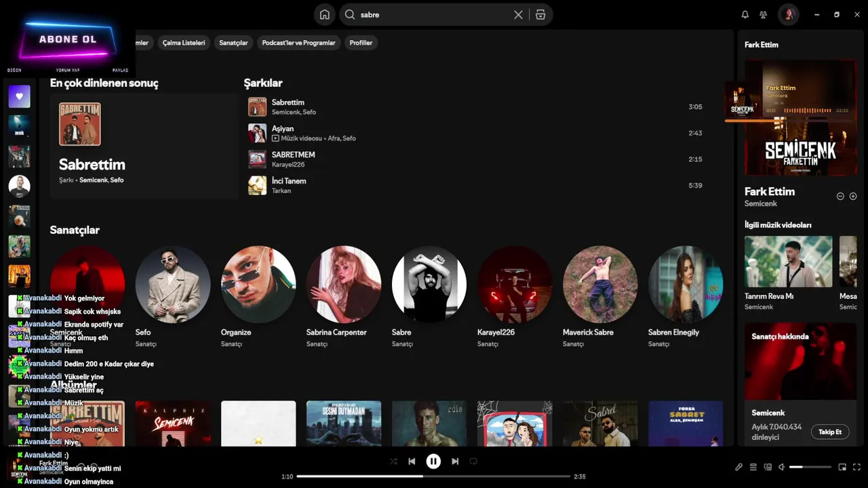Click minus icon beside Fark Ettim
Screen dimensions: 868x488
pyautogui.click(x=840, y=196)
